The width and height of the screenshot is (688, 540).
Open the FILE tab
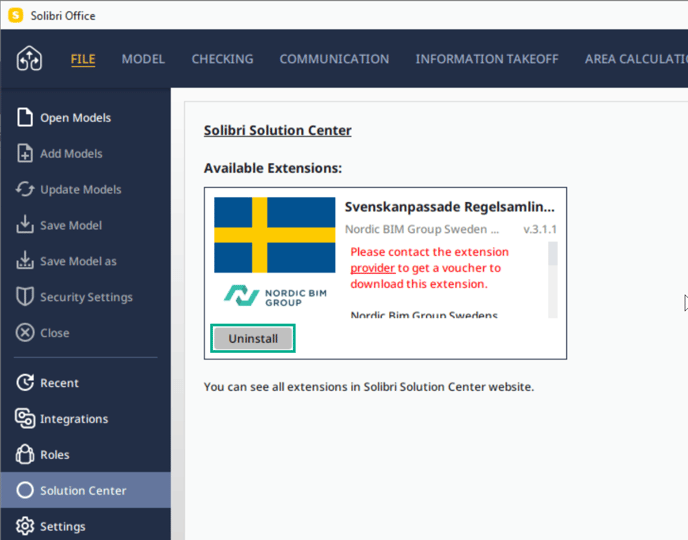click(x=83, y=59)
